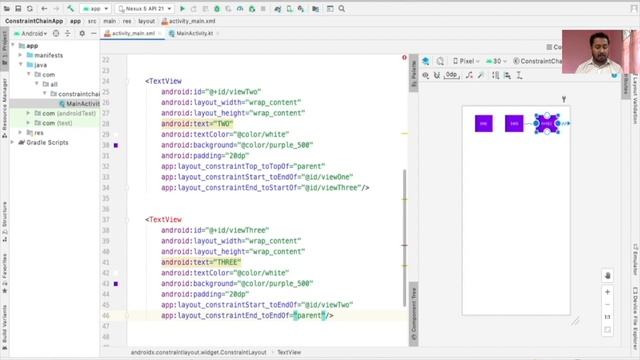
Task: Run the app with the green play button
Action: point(182,9)
